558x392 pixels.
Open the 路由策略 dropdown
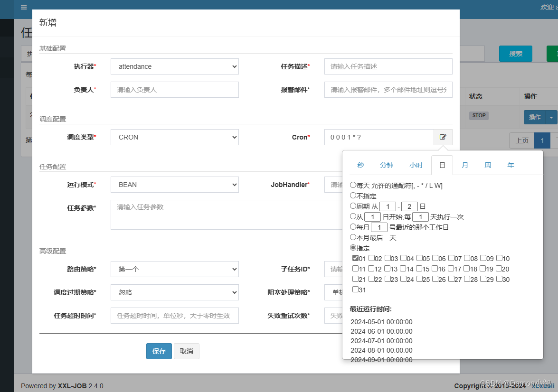(174, 269)
